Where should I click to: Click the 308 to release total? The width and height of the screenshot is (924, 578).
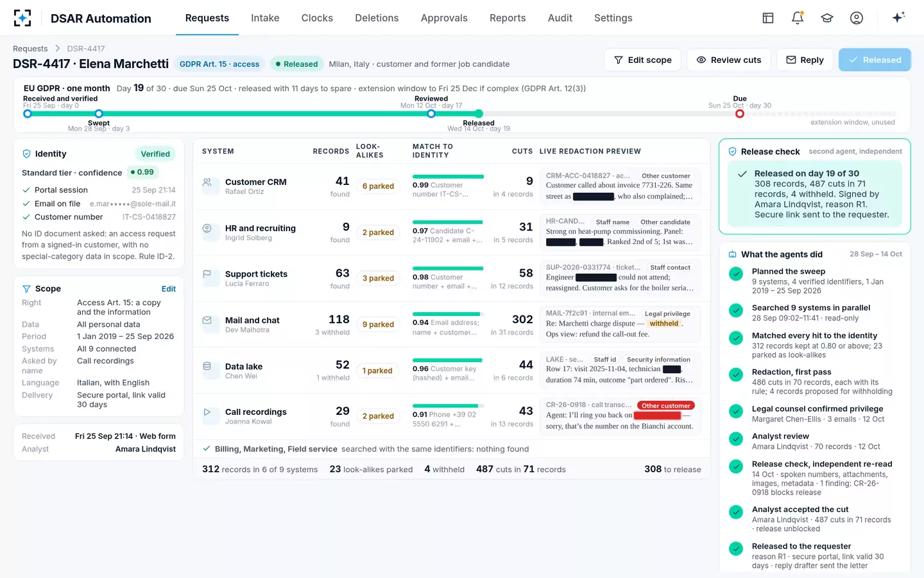tap(672, 469)
